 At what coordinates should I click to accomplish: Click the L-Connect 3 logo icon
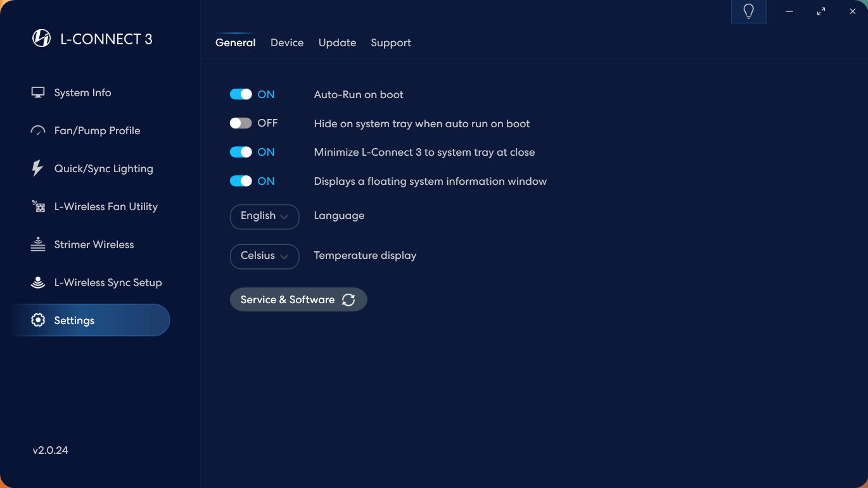(x=42, y=39)
